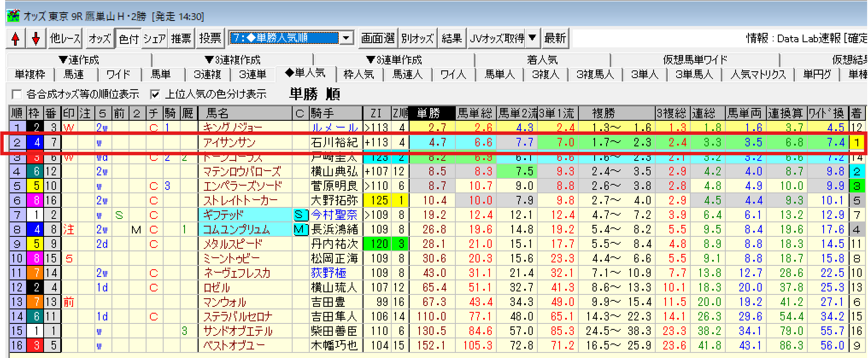Expand the ▼連作成 tab group
The height and width of the screenshot is (358, 868).
click(79, 60)
